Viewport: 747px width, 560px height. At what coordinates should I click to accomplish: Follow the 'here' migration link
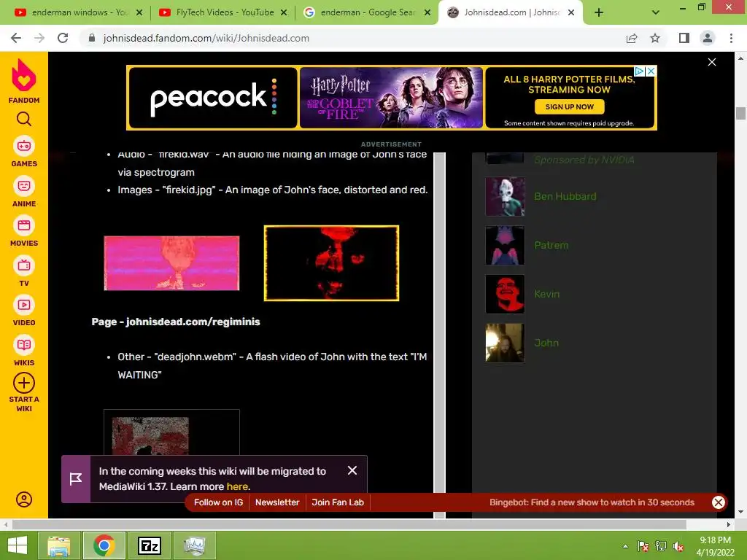click(x=237, y=486)
